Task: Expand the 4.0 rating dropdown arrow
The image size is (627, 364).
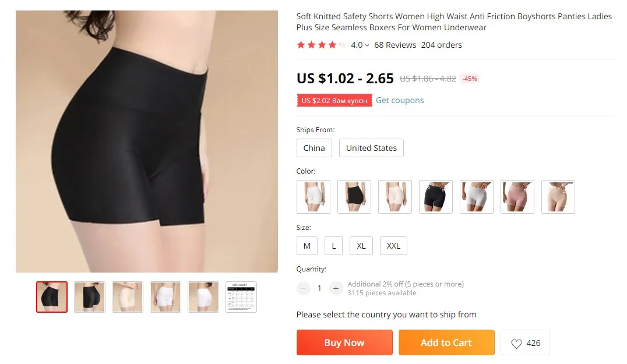Action: point(367,45)
